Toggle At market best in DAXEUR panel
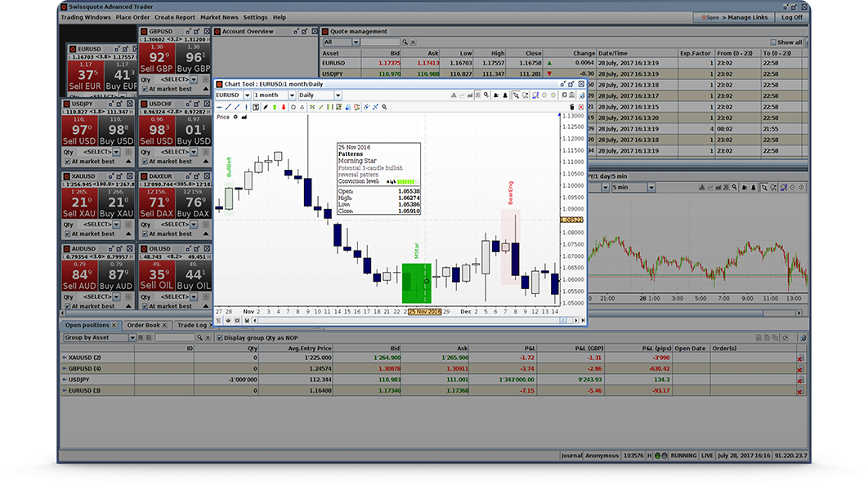Screen dimensions: 868x485 click(145, 234)
